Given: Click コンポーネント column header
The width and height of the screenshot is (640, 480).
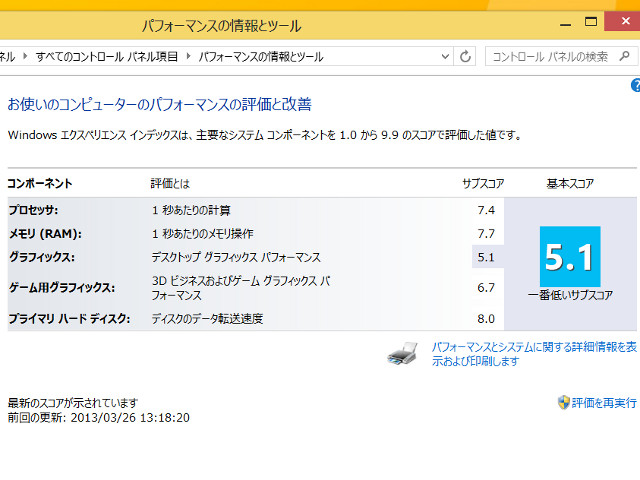Looking at the screenshot, I should pos(40,183).
